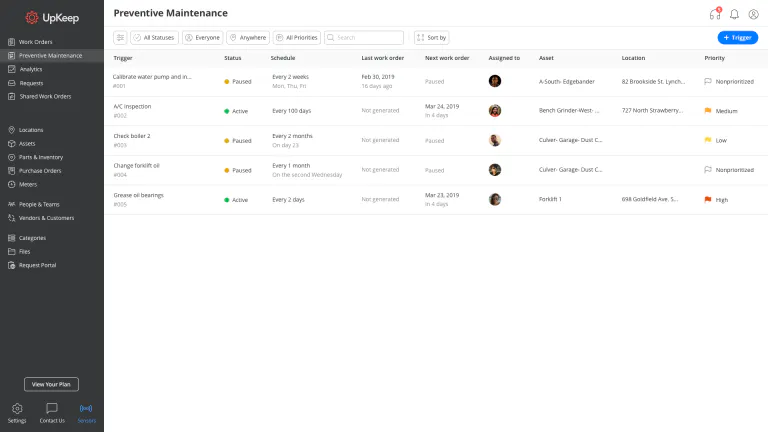
Task: Click the Bench Grinder-West asset cell
Action: (x=569, y=111)
